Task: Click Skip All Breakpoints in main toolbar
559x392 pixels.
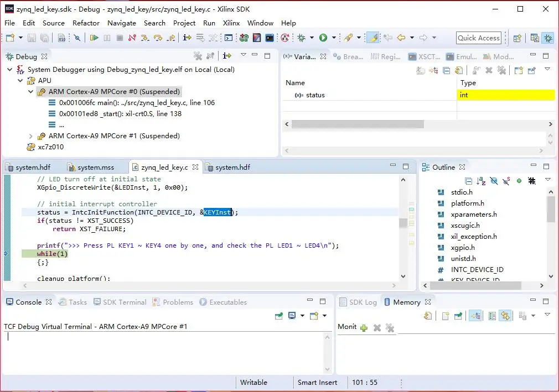Action: click(77, 38)
